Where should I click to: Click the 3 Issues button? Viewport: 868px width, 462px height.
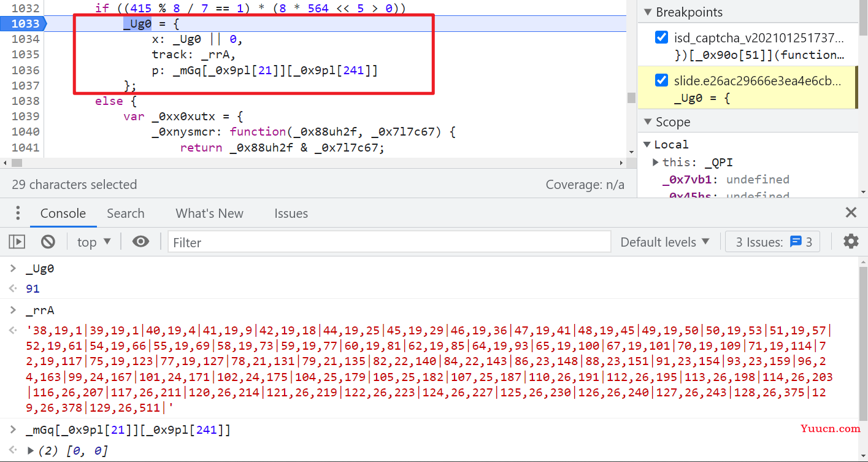tap(772, 242)
